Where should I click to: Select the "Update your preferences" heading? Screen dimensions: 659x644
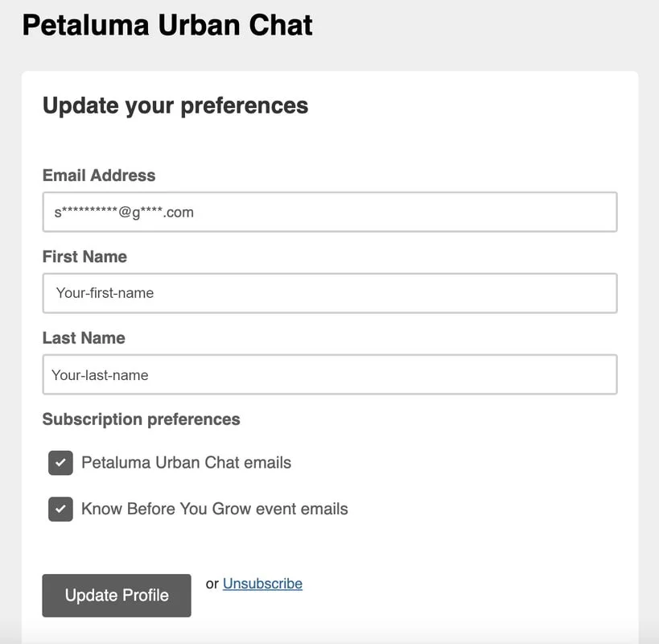coord(175,105)
